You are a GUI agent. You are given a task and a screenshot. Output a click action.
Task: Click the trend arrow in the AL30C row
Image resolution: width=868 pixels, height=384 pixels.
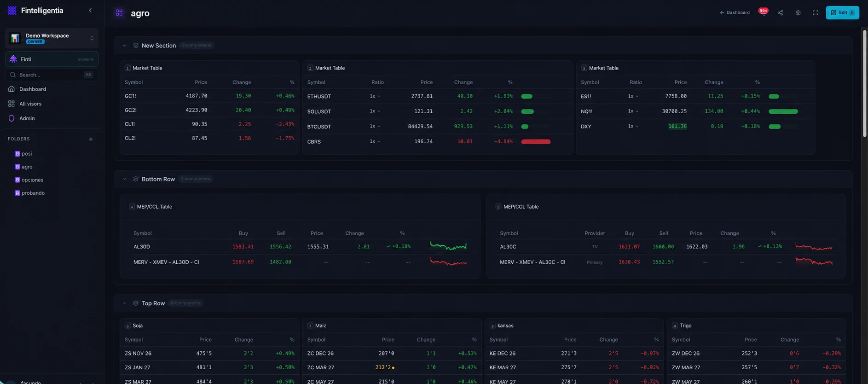coord(759,247)
